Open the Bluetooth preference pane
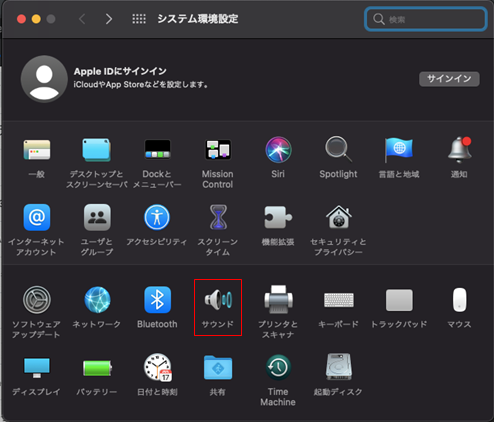This screenshot has width=494, height=422. pos(157,300)
